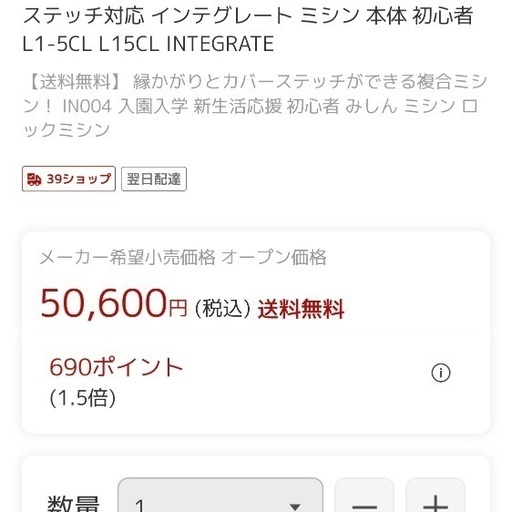The image size is (512, 512).
Task: Decrease quantity with the minus button
Action: (x=364, y=495)
